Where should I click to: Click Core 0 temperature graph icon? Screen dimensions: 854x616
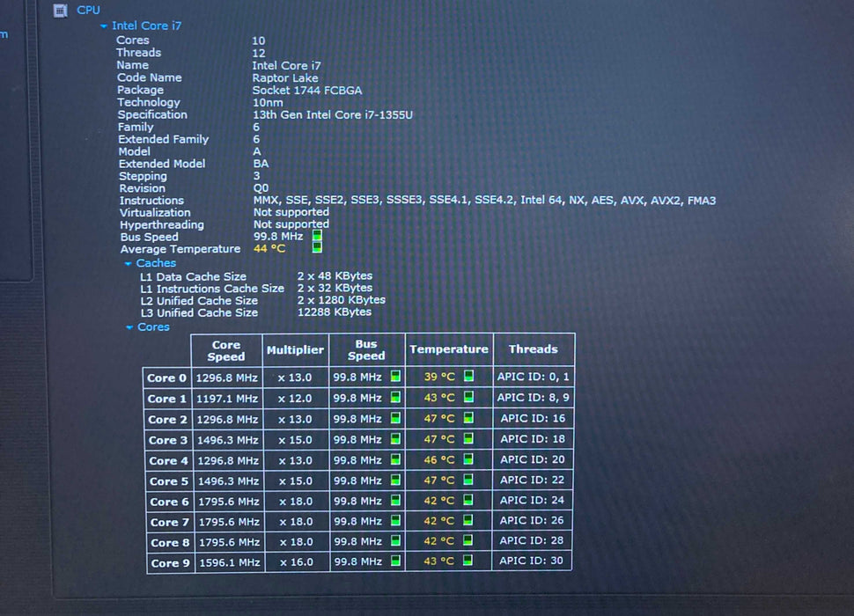468,376
